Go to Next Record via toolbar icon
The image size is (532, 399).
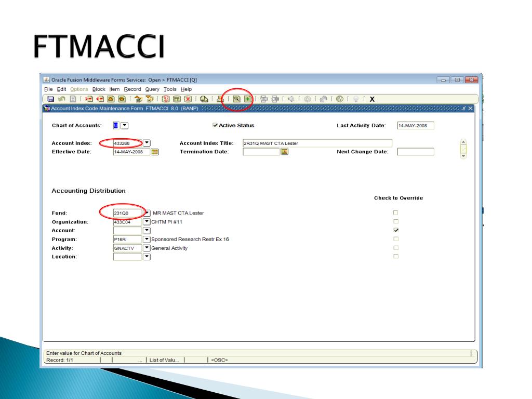pyautogui.click(x=122, y=99)
